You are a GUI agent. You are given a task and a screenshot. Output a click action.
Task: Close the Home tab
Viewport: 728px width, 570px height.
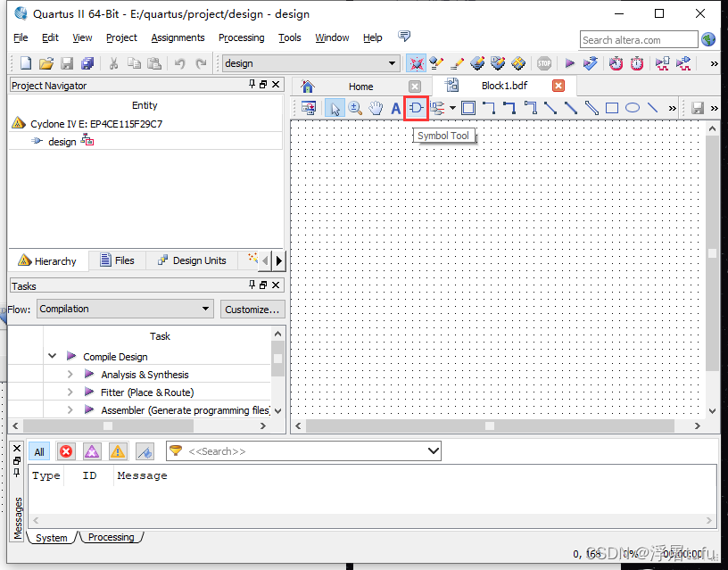coord(415,87)
